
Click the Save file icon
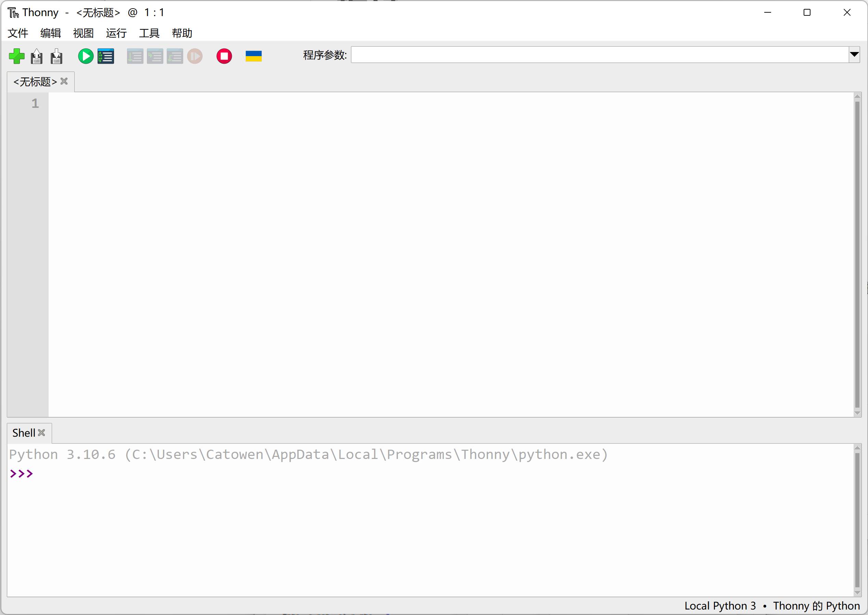coord(56,56)
